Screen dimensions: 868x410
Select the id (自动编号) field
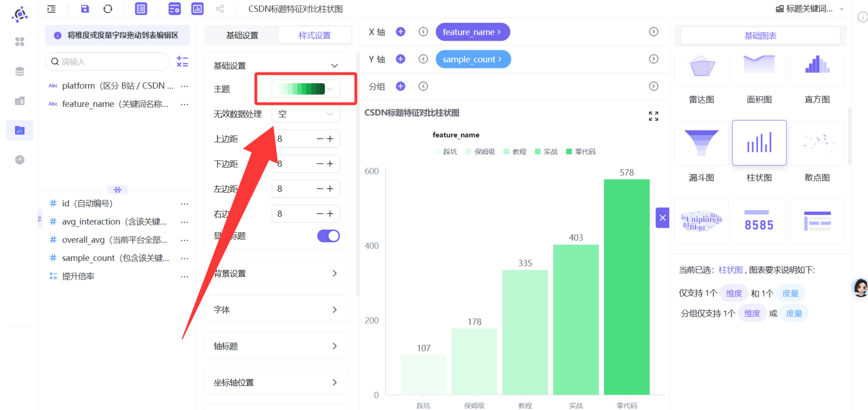(87, 204)
